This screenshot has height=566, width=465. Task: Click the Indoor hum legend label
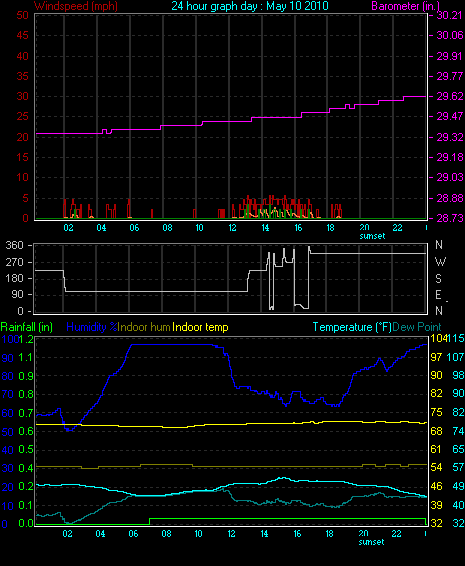coord(144,327)
